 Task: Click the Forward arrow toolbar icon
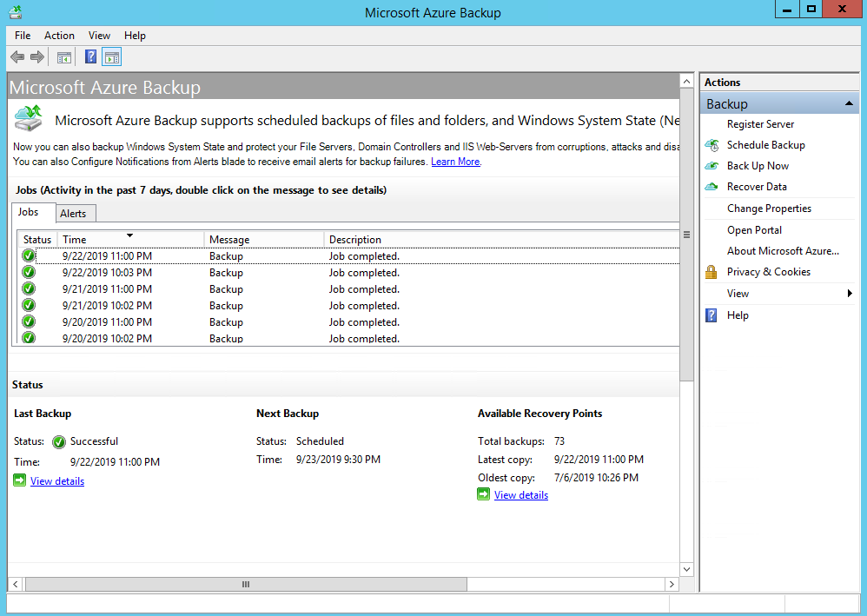[x=37, y=57]
